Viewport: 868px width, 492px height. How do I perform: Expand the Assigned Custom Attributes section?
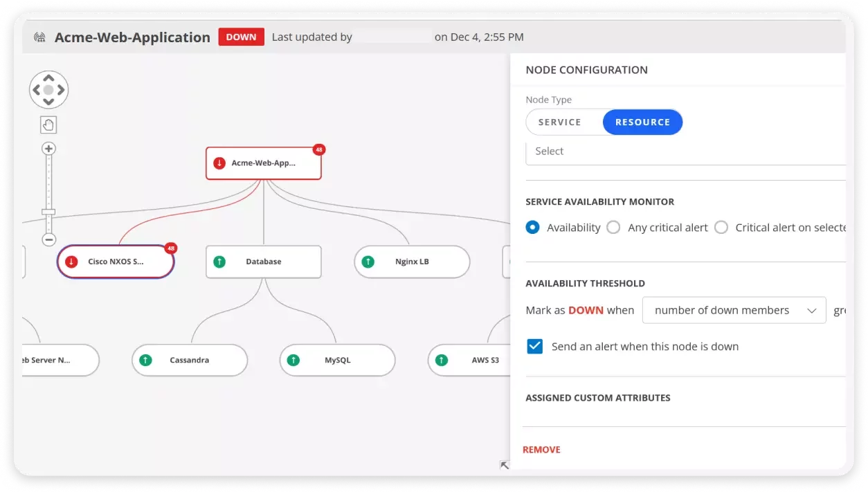tap(598, 398)
